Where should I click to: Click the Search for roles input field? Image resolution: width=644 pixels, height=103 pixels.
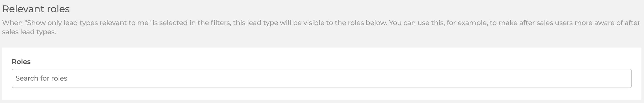pos(321,78)
